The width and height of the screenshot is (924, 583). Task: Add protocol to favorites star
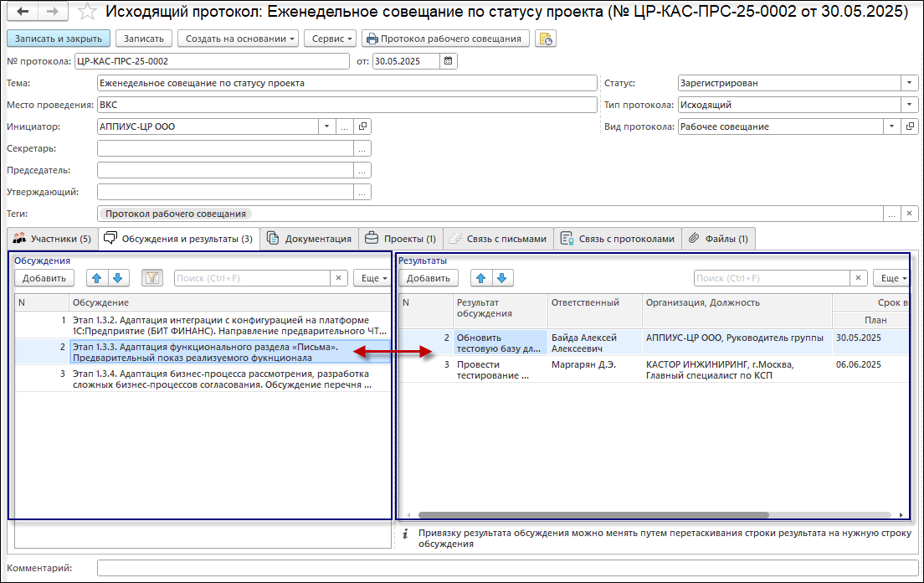coord(87,12)
